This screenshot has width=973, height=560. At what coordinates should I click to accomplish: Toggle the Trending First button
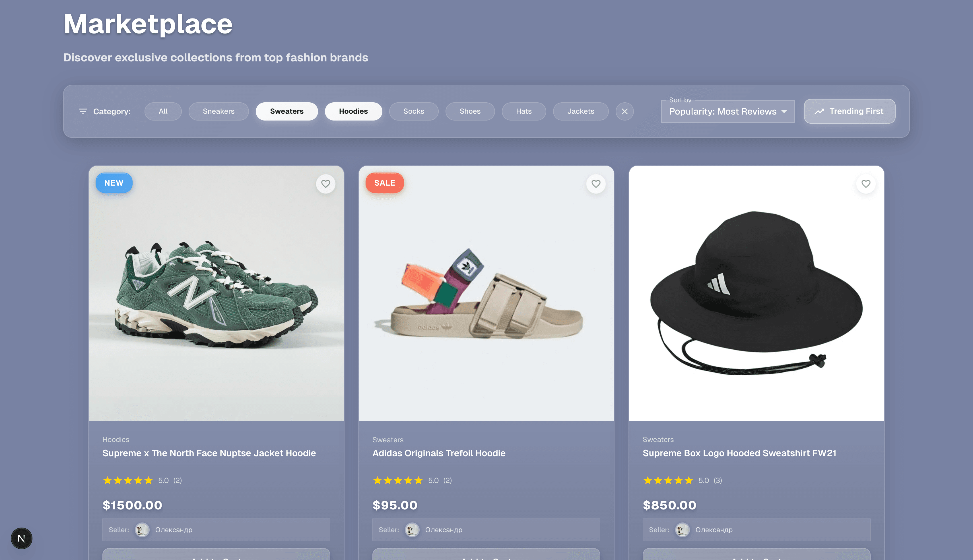850,111
